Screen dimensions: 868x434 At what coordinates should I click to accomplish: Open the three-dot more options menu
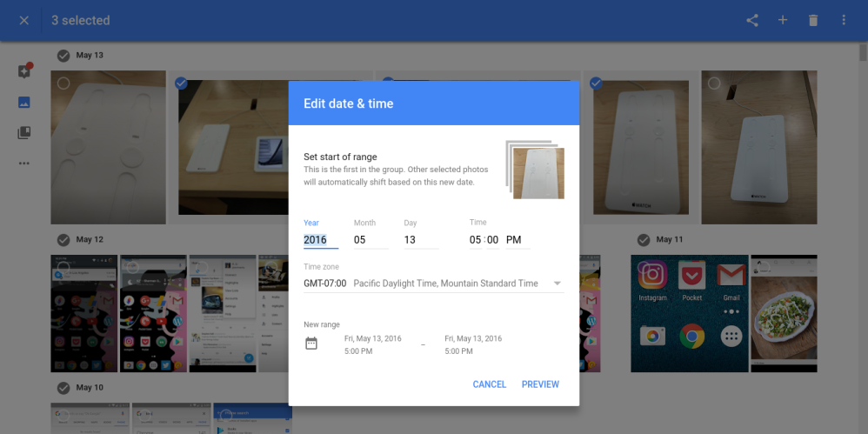click(x=844, y=20)
